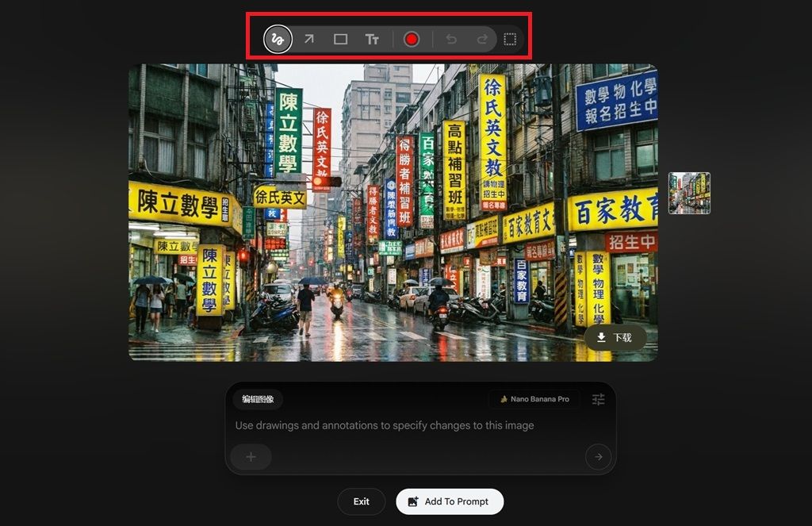
Task: Open the tune settings sliders icon
Action: 598,399
